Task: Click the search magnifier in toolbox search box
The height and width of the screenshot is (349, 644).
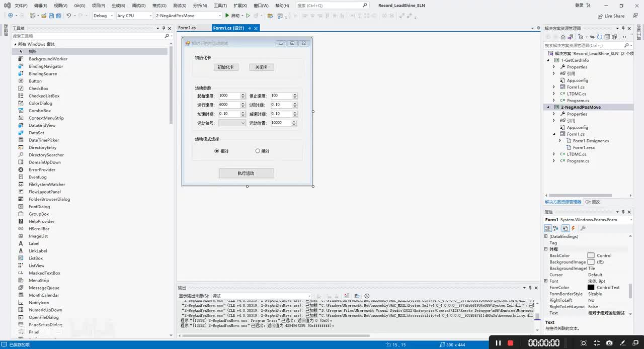Action: coord(167,36)
